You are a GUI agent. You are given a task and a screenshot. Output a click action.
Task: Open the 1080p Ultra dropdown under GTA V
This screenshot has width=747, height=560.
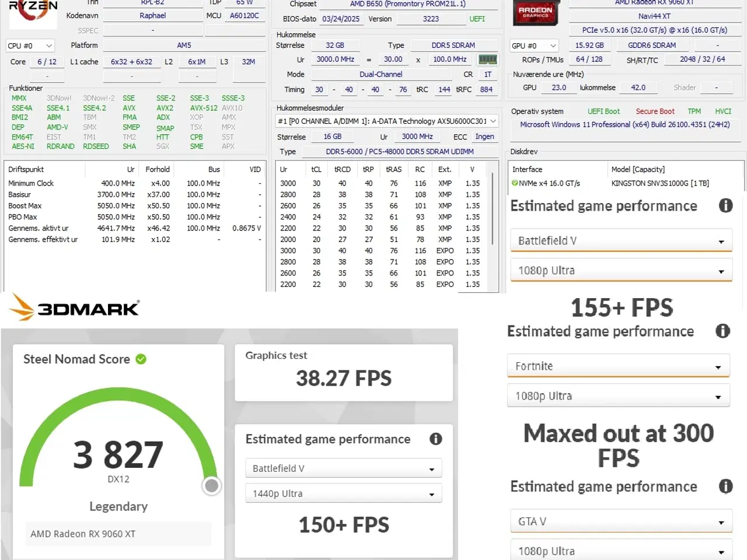tap(621, 551)
